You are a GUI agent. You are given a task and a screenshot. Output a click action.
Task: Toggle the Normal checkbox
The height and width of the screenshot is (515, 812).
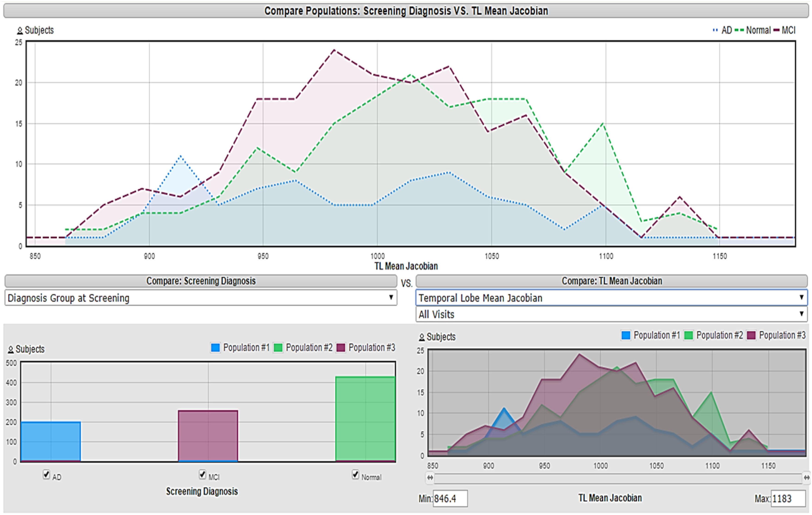pyautogui.click(x=355, y=474)
